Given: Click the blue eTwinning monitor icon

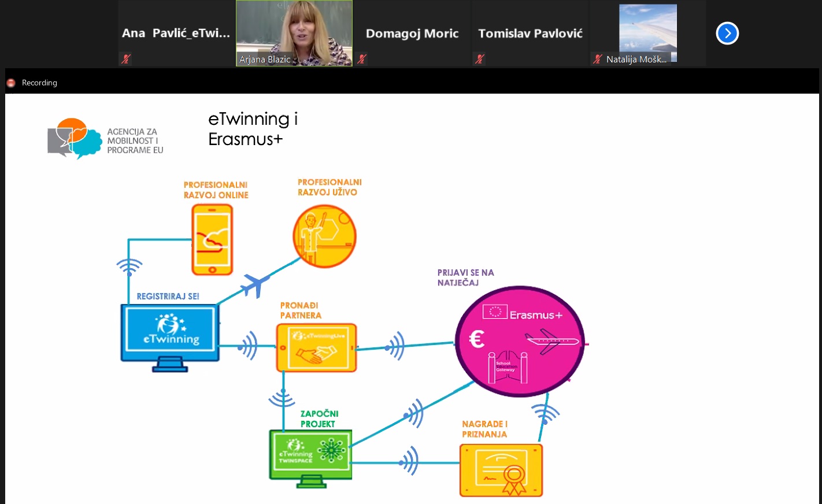Looking at the screenshot, I should (170, 338).
